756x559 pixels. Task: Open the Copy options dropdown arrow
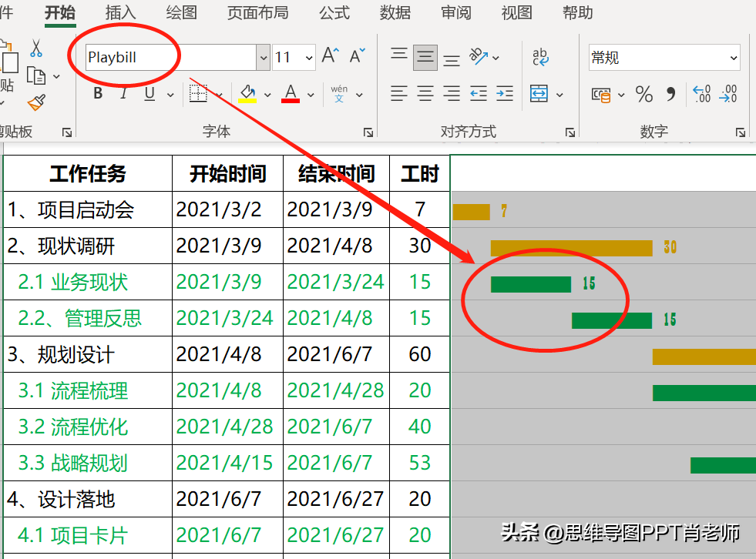[x=56, y=77]
